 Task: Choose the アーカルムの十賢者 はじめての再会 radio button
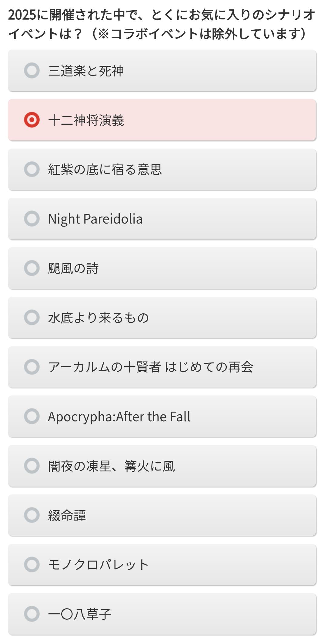32,367
